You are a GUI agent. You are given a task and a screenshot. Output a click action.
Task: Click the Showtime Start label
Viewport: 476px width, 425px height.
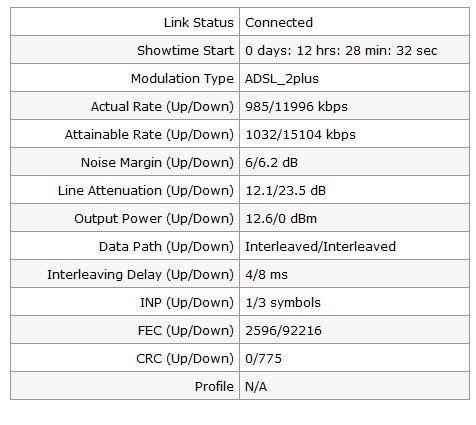click(185, 50)
